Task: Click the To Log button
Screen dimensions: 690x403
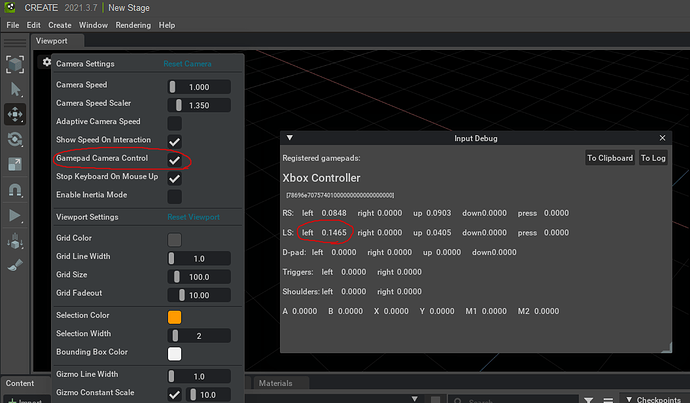Action: (x=653, y=158)
